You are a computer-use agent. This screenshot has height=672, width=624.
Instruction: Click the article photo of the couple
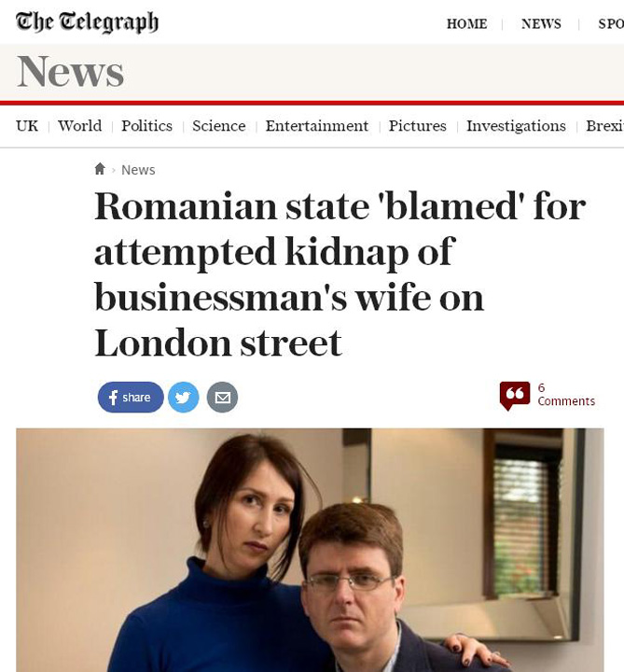[310, 550]
